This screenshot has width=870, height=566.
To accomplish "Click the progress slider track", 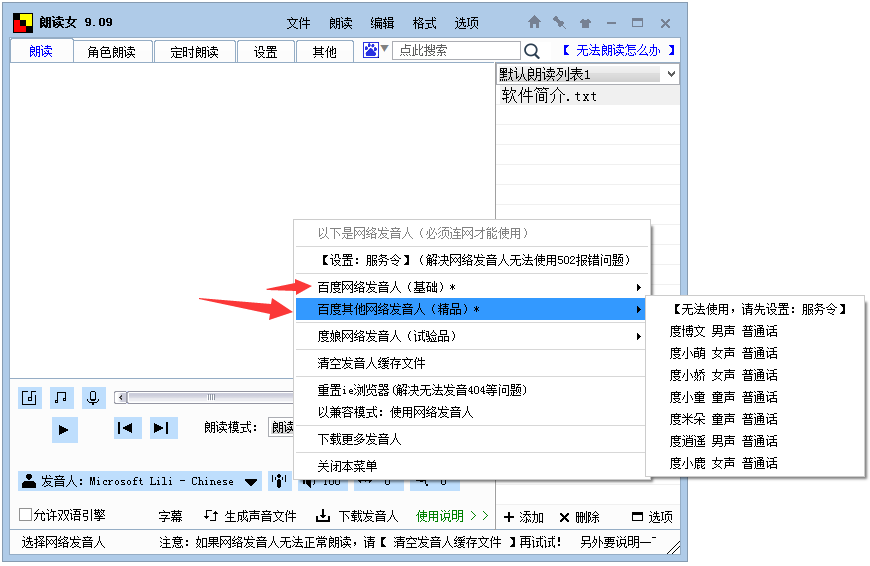I will 211,397.
